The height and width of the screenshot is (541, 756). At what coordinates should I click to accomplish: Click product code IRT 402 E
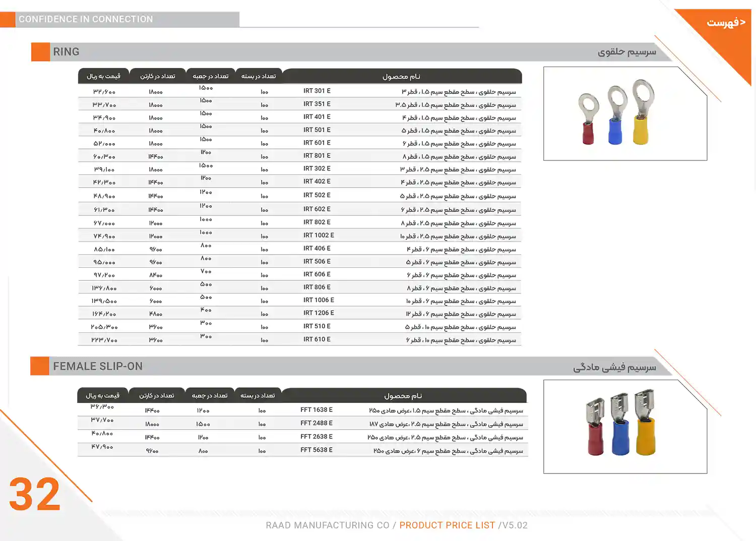tap(317, 182)
